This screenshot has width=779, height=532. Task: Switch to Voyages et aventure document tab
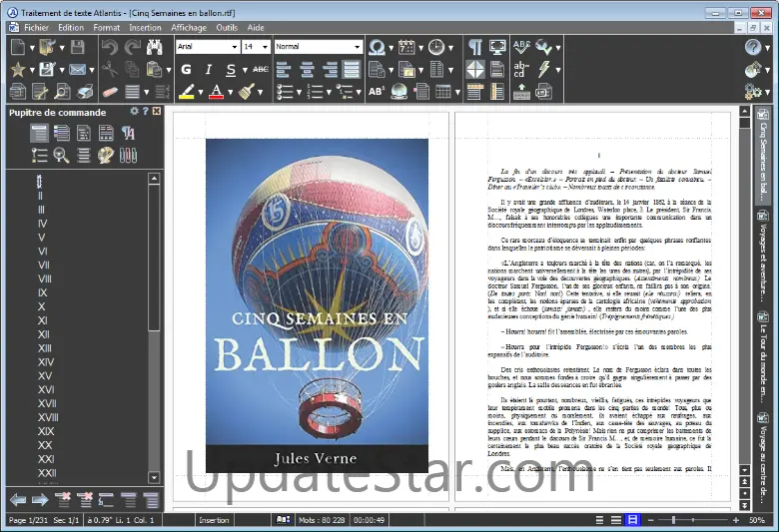tap(763, 256)
